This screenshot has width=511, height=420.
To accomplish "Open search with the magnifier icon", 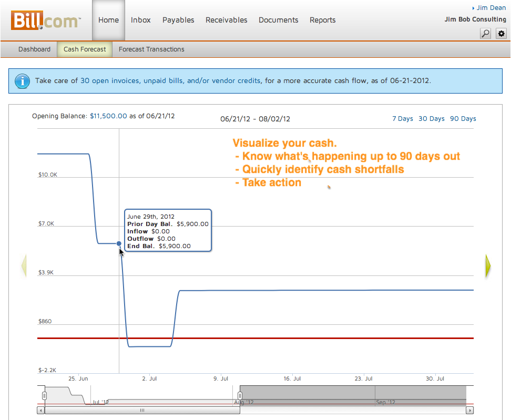I will (485, 34).
